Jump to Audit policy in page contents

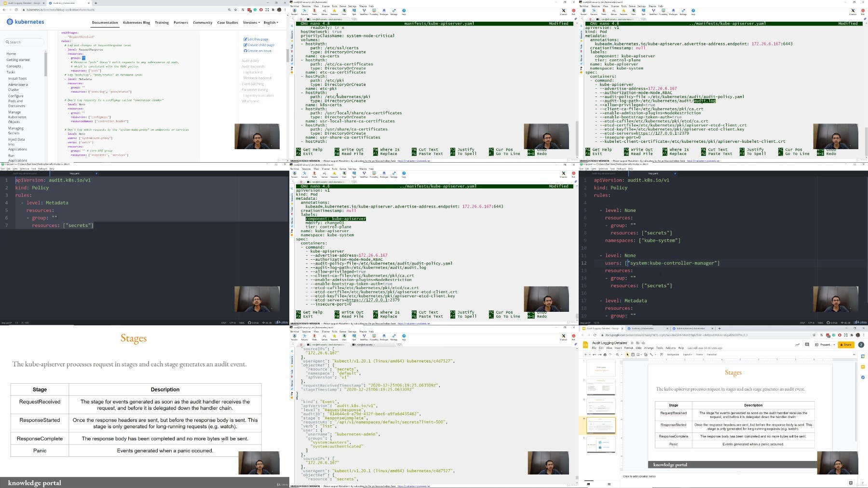click(250, 61)
